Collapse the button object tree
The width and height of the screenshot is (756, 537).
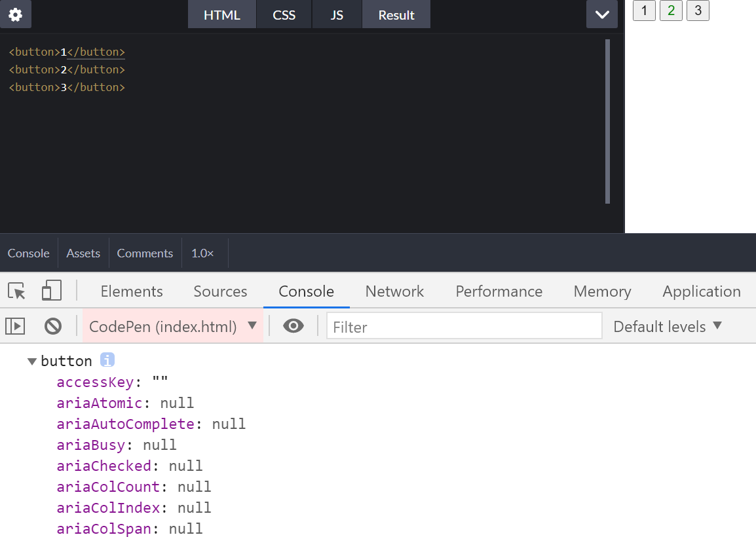pos(32,361)
